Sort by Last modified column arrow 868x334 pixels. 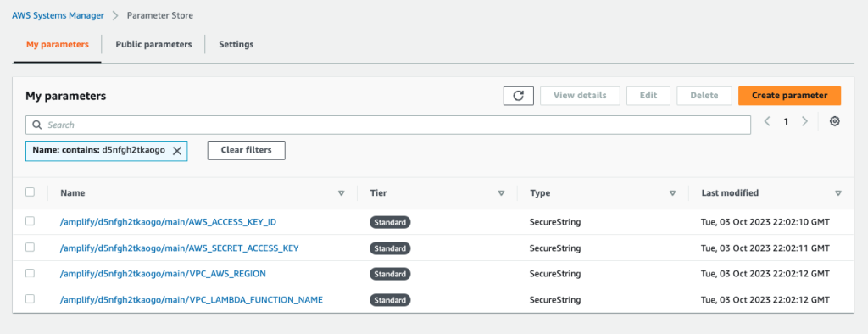[838, 193]
